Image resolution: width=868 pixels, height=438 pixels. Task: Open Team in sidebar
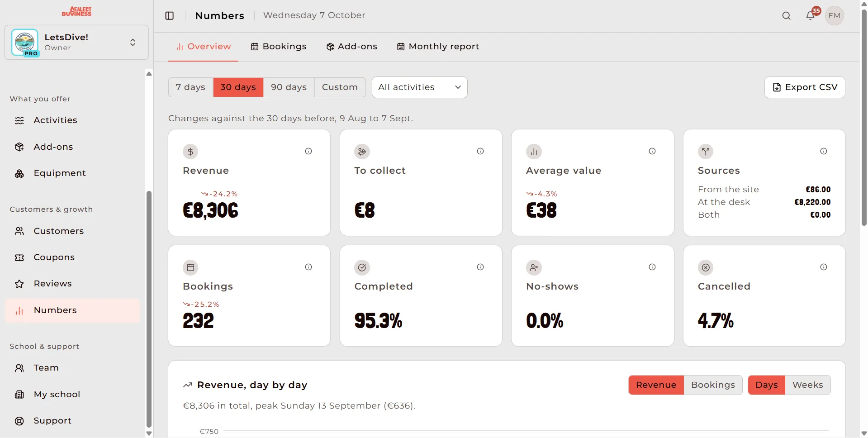click(72, 368)
